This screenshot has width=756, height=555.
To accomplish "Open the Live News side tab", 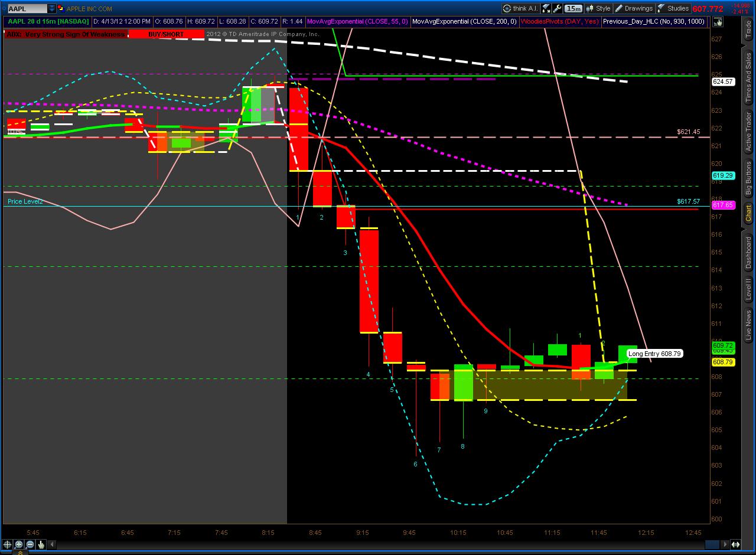I will coord(748,325).
